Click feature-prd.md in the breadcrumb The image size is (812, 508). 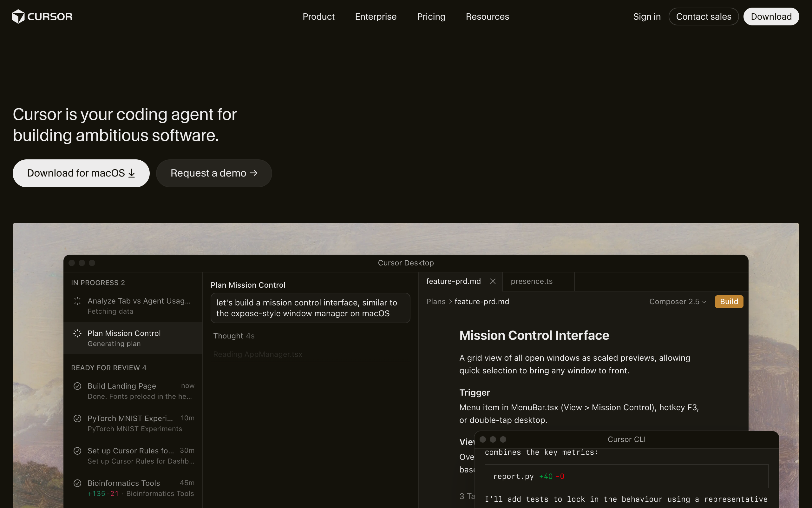tap(481, 301)
